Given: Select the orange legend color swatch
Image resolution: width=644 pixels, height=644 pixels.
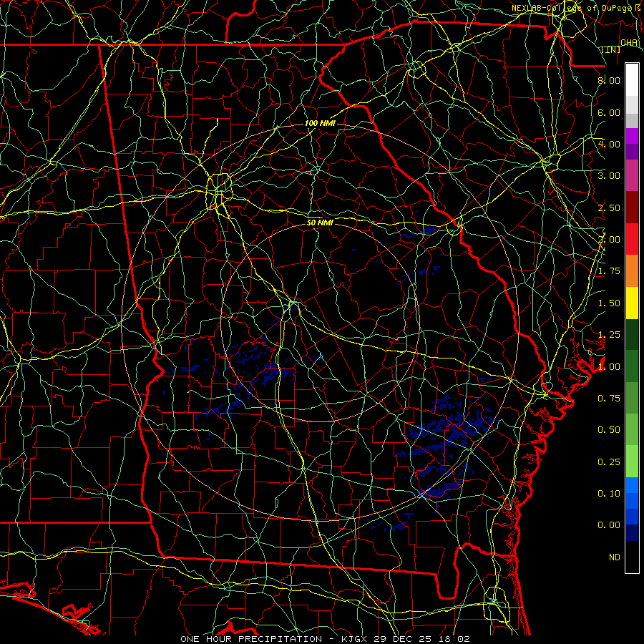Looking at the screenshot, I should coord(632,271).
